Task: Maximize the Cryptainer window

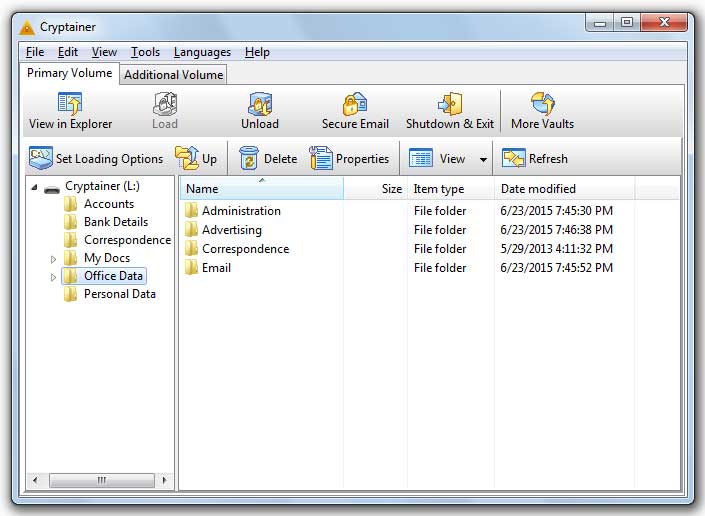Action: tap(627, 23)
